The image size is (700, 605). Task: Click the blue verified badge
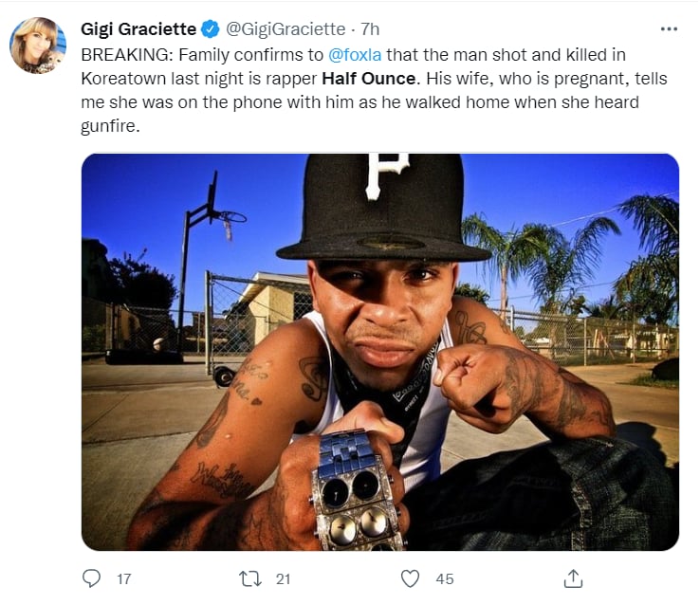click(x=210, y=29)
